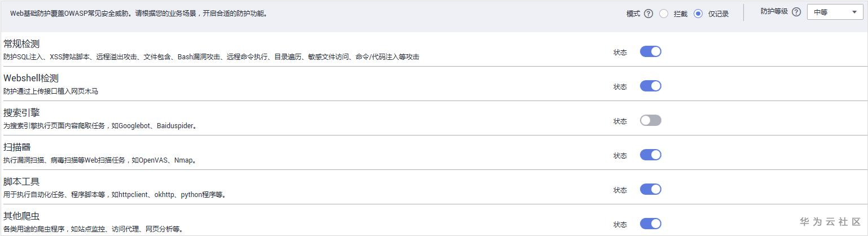The width and height of the screenshot is (868, 236).
Task: Switch off the 脚本工具 toggle
Action: pyautogui.click(x=650, y=190)
